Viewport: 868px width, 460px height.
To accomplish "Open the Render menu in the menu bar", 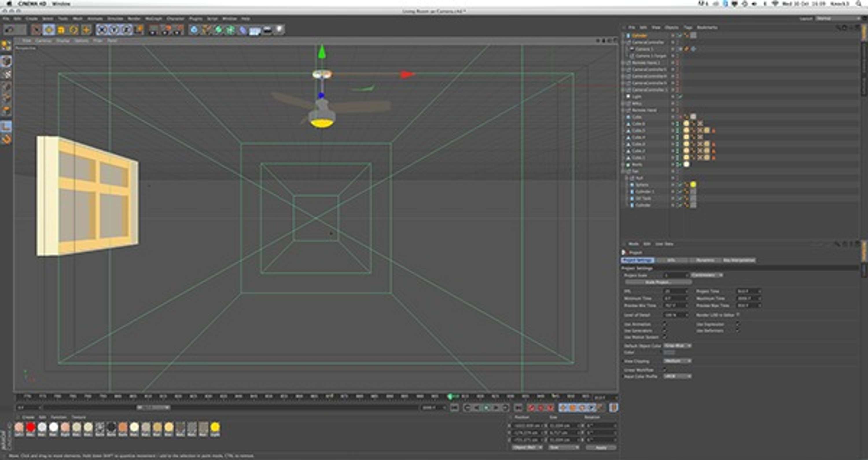I will click(134, 19).
